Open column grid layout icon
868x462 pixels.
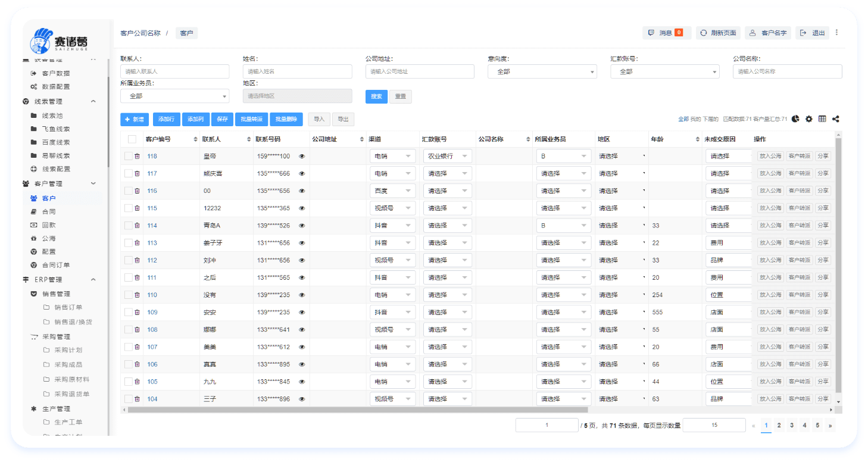point(822,119)
